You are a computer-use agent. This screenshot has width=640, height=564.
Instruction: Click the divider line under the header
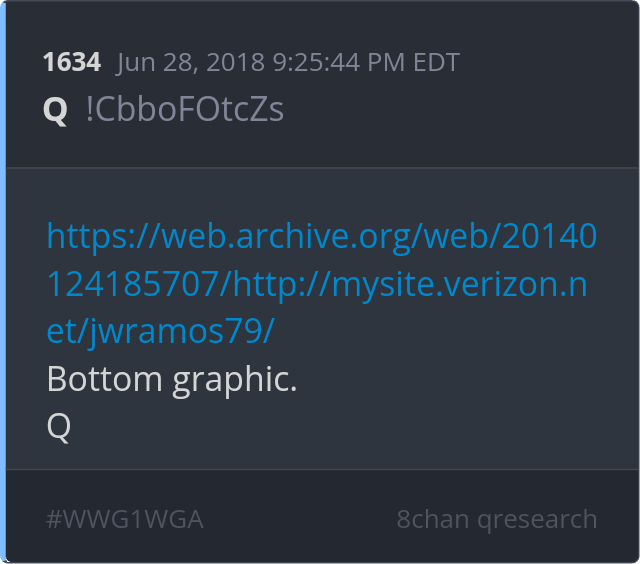tap(322, 167)
